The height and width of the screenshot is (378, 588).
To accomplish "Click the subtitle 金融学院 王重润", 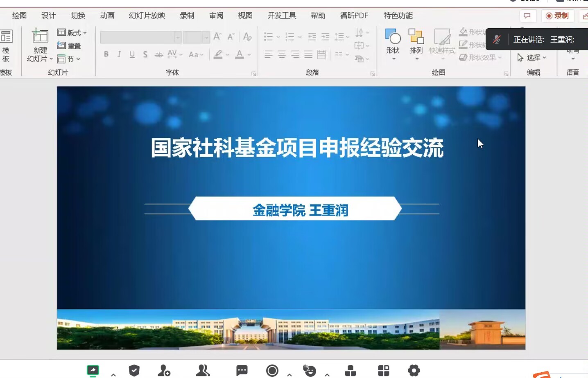I will [x=301, y=210].
